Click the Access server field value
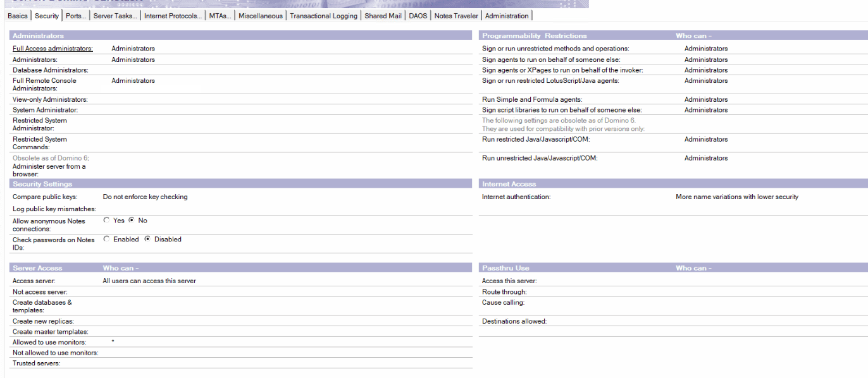The image size is (868, 378). [x=149, y=281]
